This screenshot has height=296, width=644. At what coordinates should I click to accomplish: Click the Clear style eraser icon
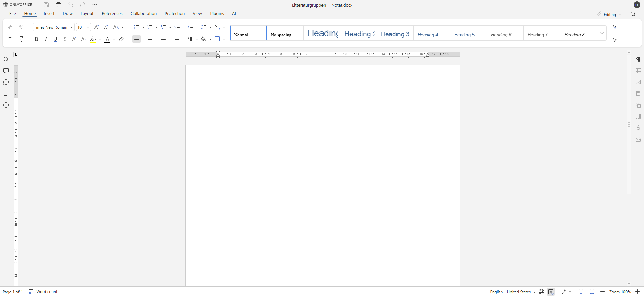(121, 39)
